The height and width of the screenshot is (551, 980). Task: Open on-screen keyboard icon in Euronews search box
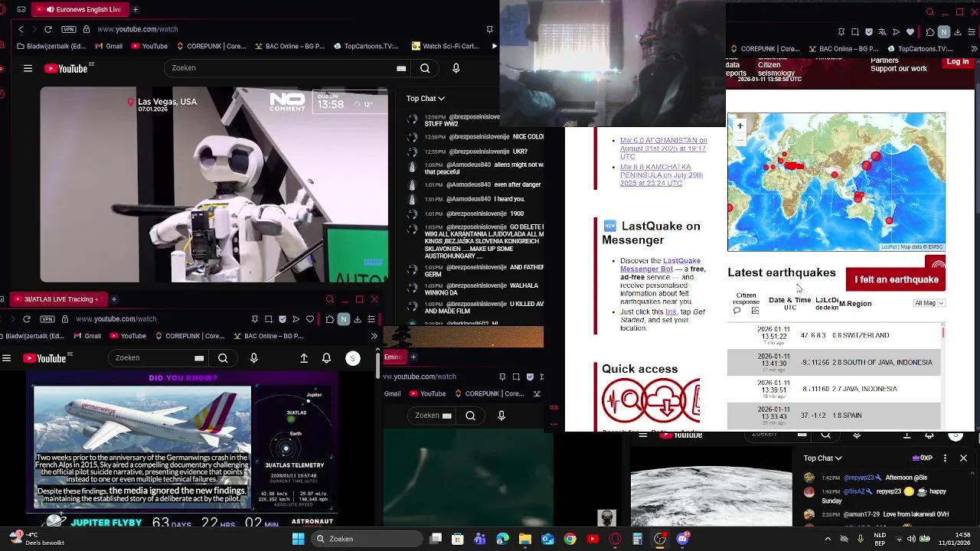[x=401, y=68]
